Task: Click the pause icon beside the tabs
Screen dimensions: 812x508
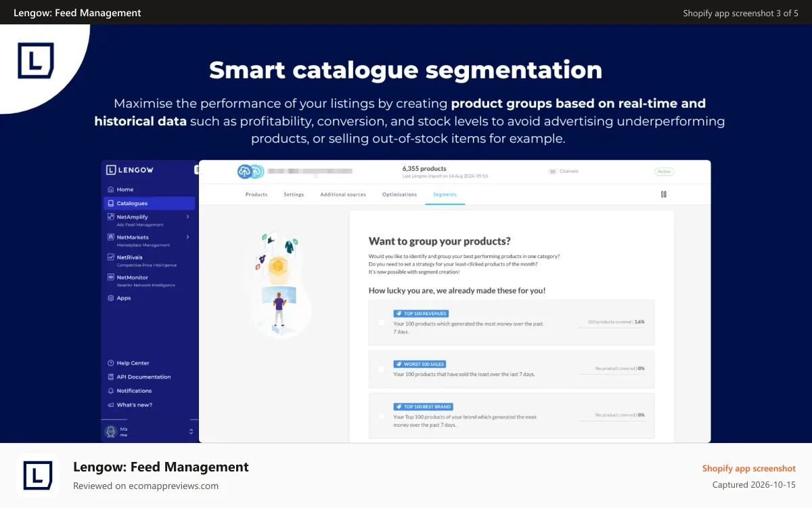Action: click(663, 194)
